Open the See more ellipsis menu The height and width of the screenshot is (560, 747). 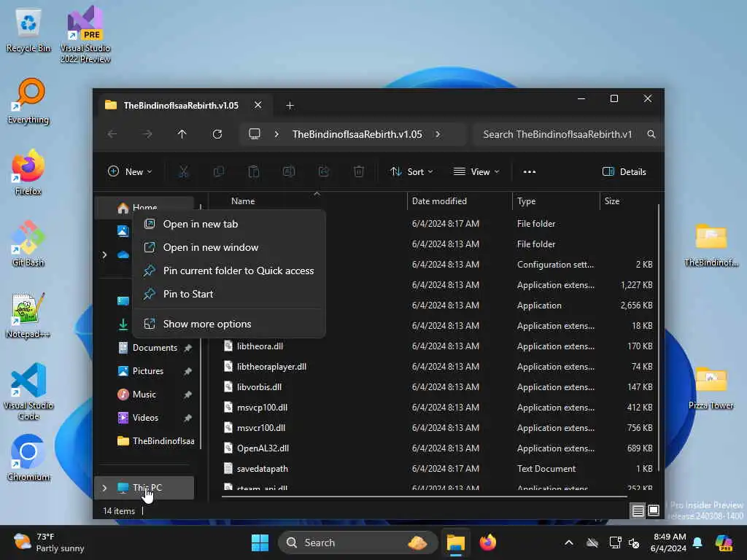click(530, 172)
